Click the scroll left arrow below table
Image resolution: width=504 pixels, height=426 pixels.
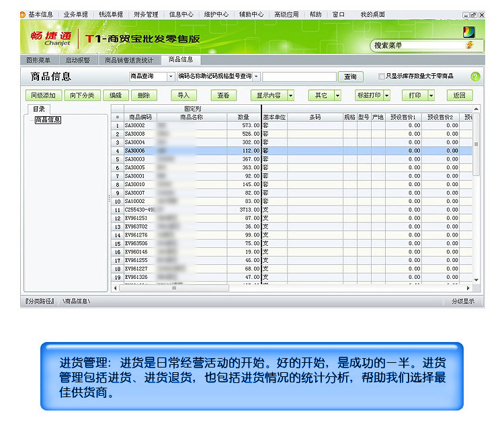tap(116, 288)
